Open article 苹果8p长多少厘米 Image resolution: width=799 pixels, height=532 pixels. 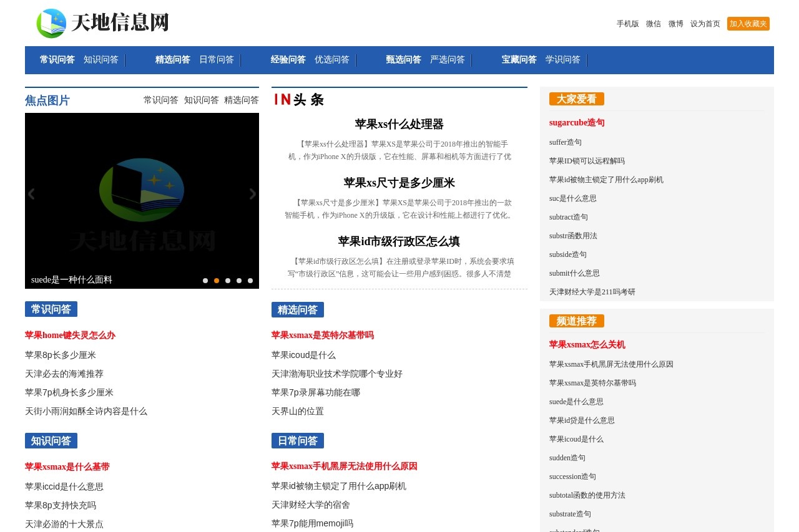[61, 355]
